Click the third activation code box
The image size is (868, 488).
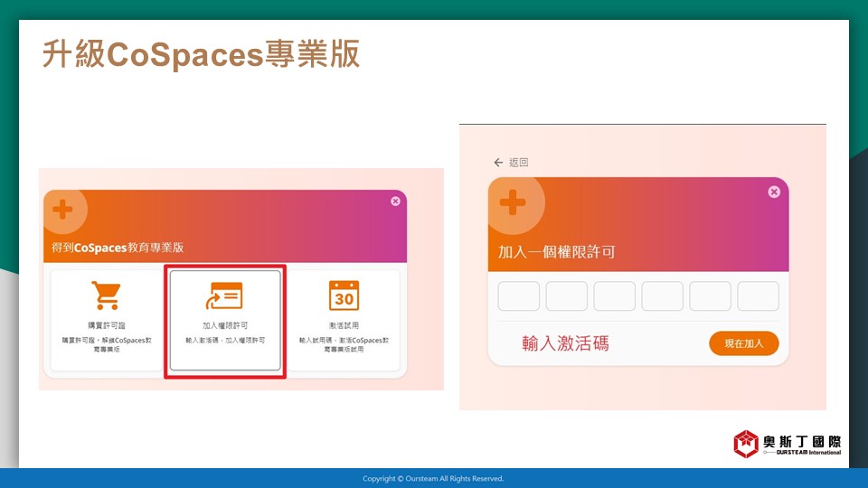(615, 296)
